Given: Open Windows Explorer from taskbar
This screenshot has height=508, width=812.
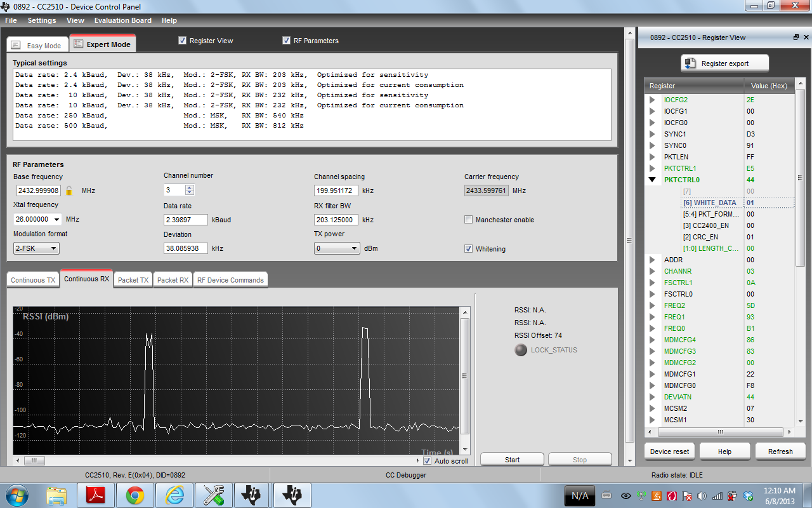Looking at the screenshot, I should coord(56,495).
